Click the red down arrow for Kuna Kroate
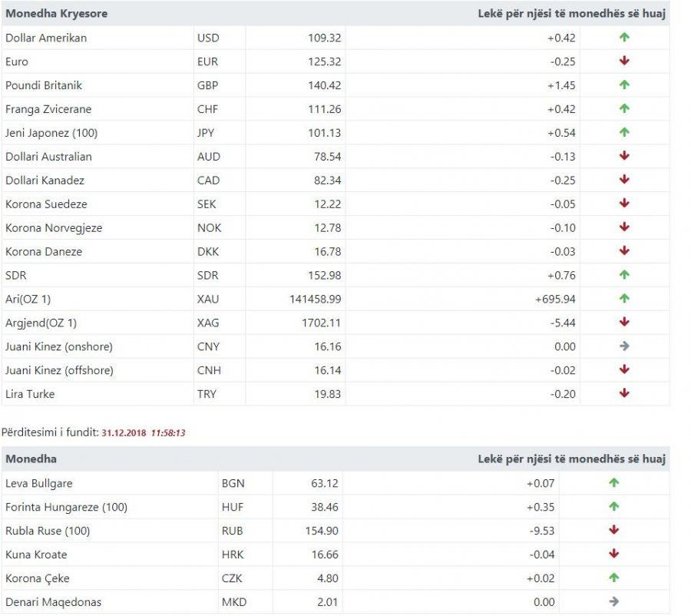691x616 pixels. point(614,554)
